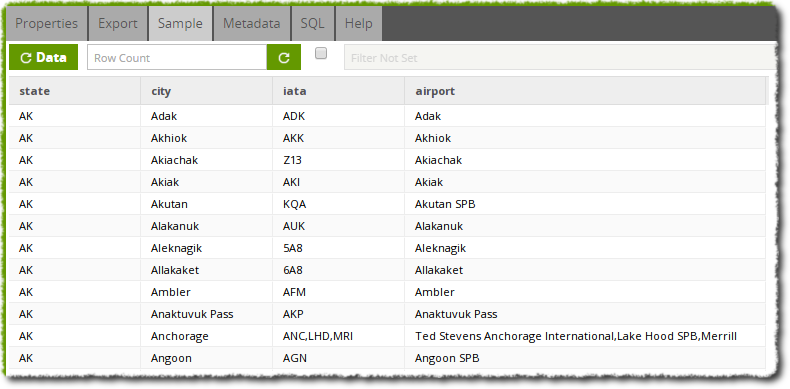The image size is (790, 389).
Task: Select the iata cell 6A8
Action: coord(339,270)
